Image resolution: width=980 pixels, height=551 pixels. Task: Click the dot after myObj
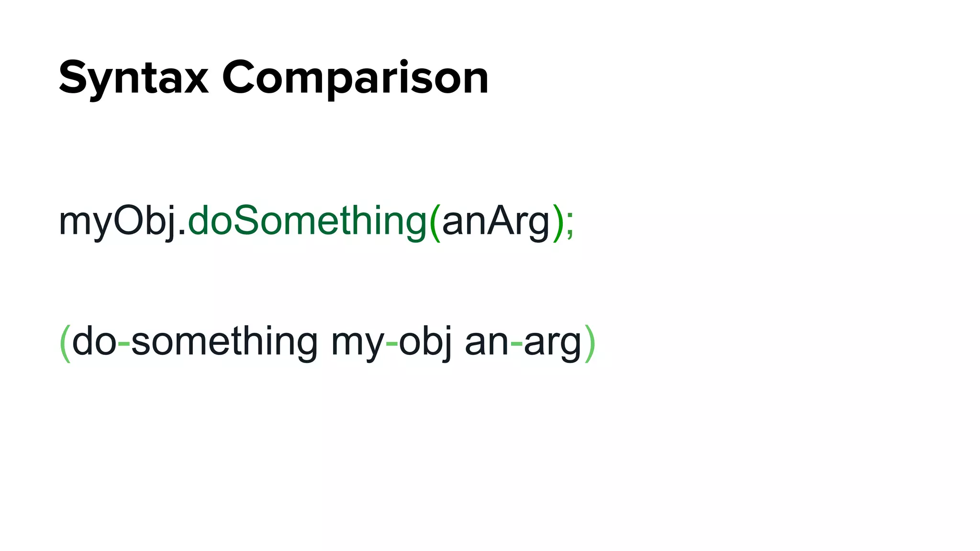(x=182, y=231)
